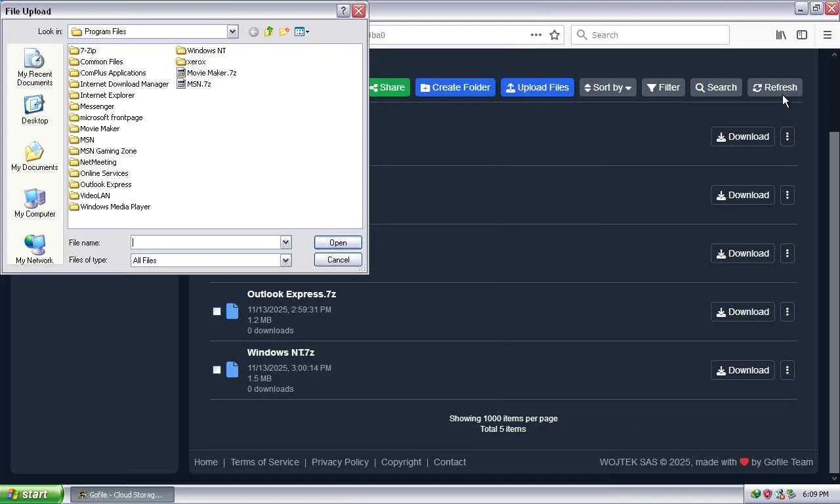Download Windows NT.7z
Image resolution: width=840 pixels, height=504 pixels.
[x=743, y=370]
